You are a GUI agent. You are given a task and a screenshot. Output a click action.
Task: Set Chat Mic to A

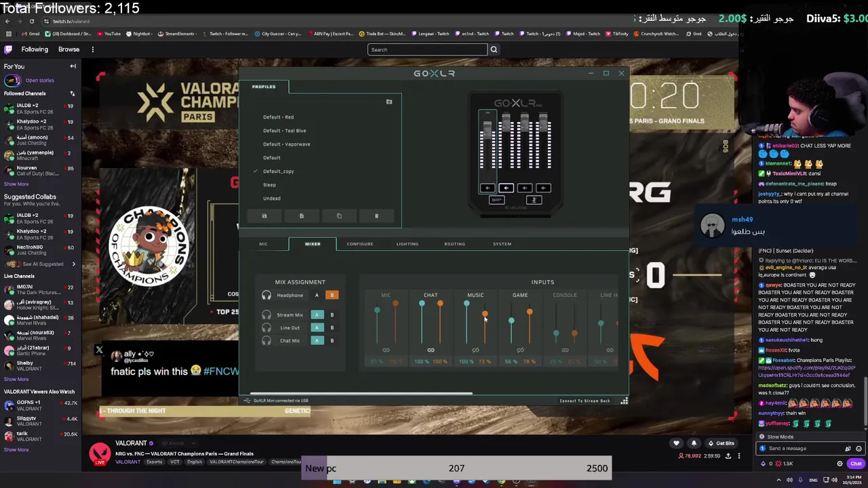317,341
